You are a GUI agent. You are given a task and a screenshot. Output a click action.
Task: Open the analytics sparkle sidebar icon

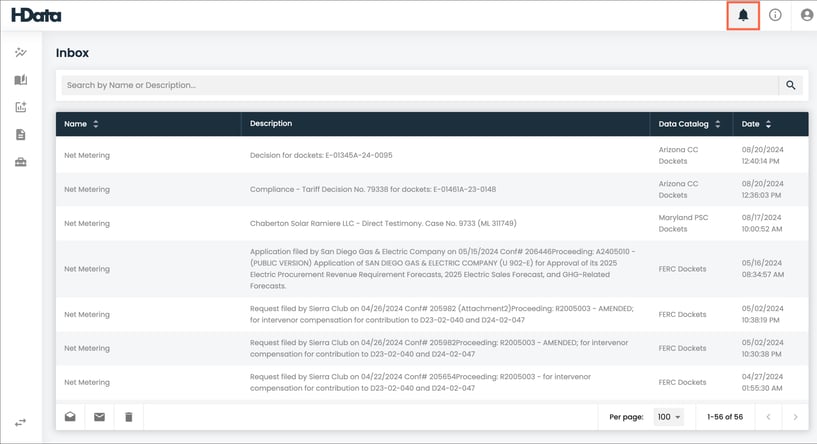point(21,53)
